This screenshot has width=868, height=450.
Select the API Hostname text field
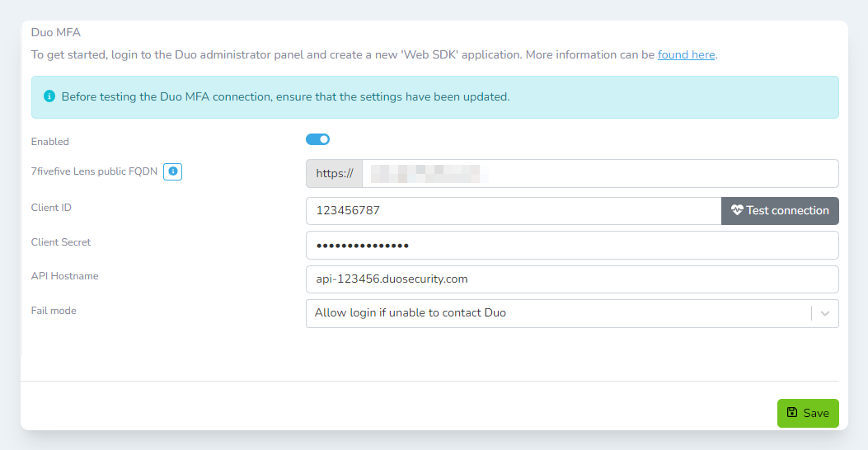point(571,279)
